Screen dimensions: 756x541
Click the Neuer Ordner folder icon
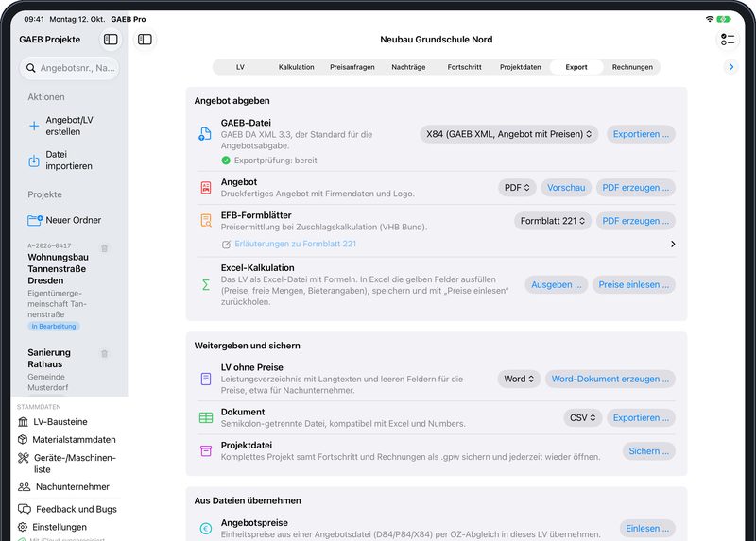pyautogui.click(x=35, y=220)
